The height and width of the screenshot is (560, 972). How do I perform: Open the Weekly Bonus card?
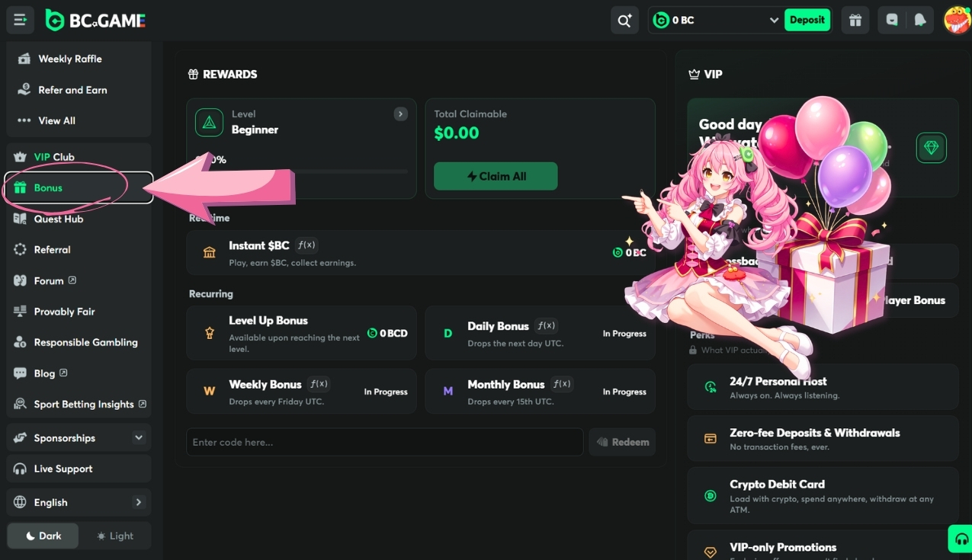pyautogui.click(x=301, y=391)
